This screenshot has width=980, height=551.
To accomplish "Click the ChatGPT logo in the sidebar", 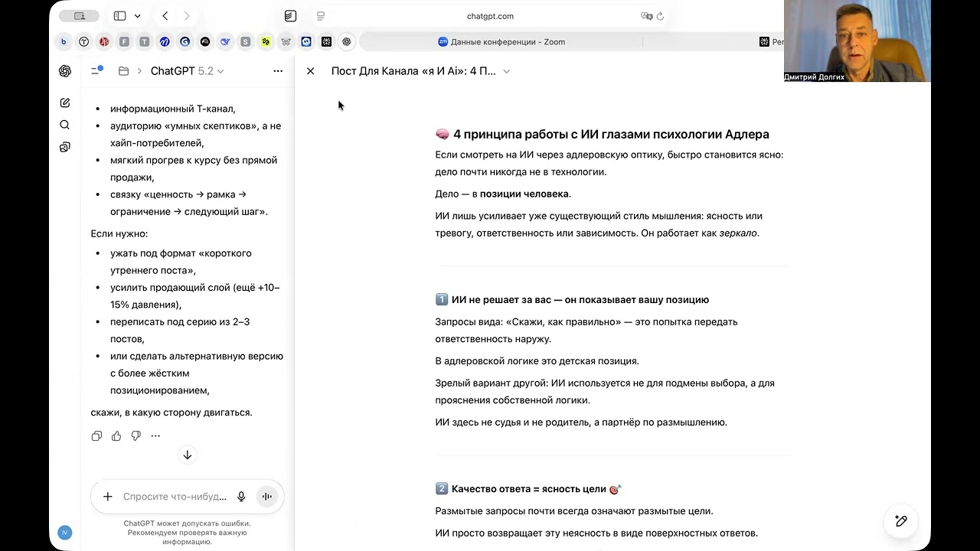I will coord(65,71).
